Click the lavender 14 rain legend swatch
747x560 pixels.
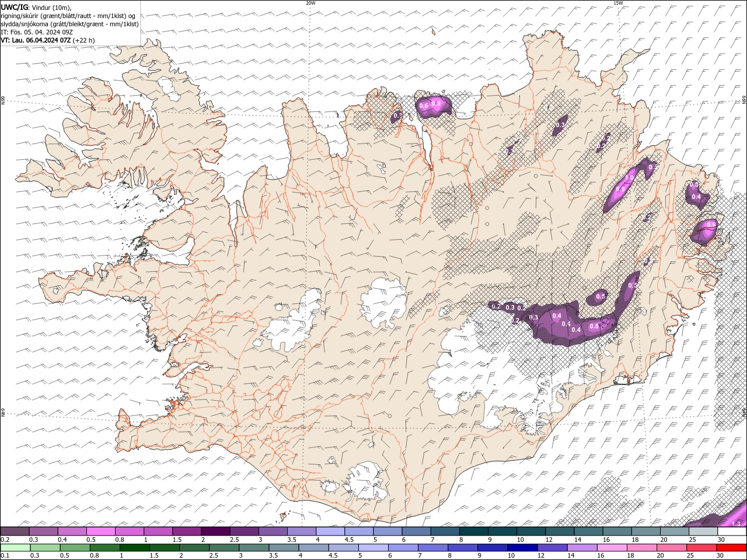(x=582, y=548)
